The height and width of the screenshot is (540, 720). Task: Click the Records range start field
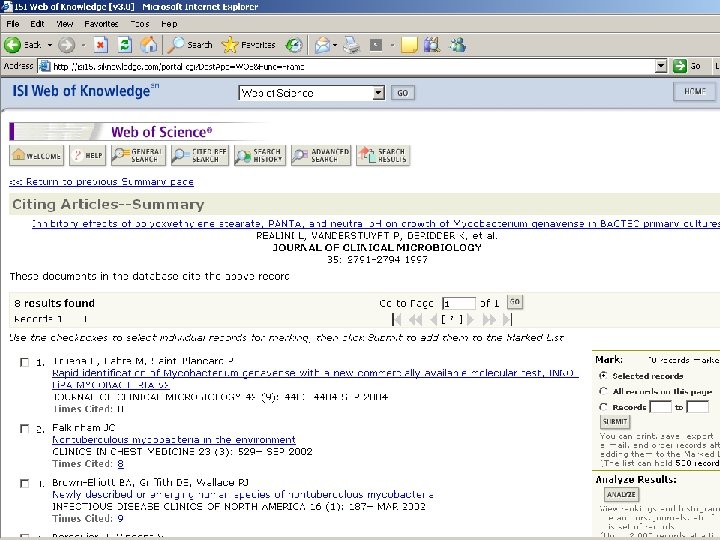click(x=660, y=406)
